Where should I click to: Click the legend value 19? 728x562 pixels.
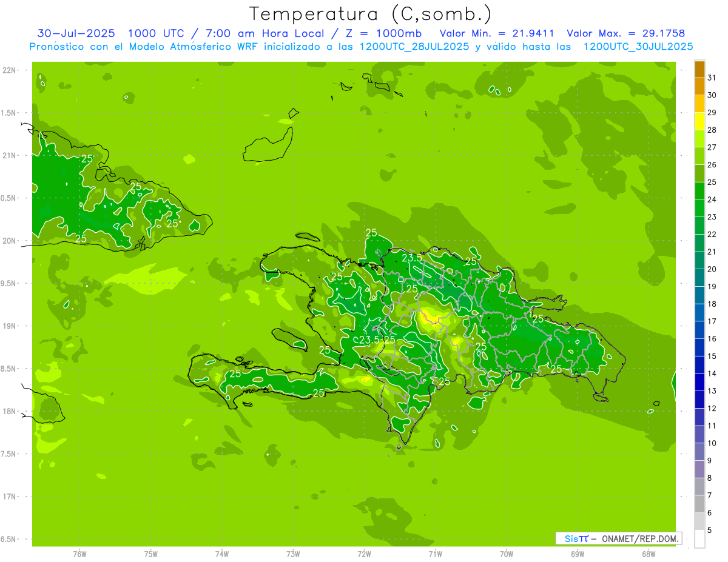[x=712, y=287]
